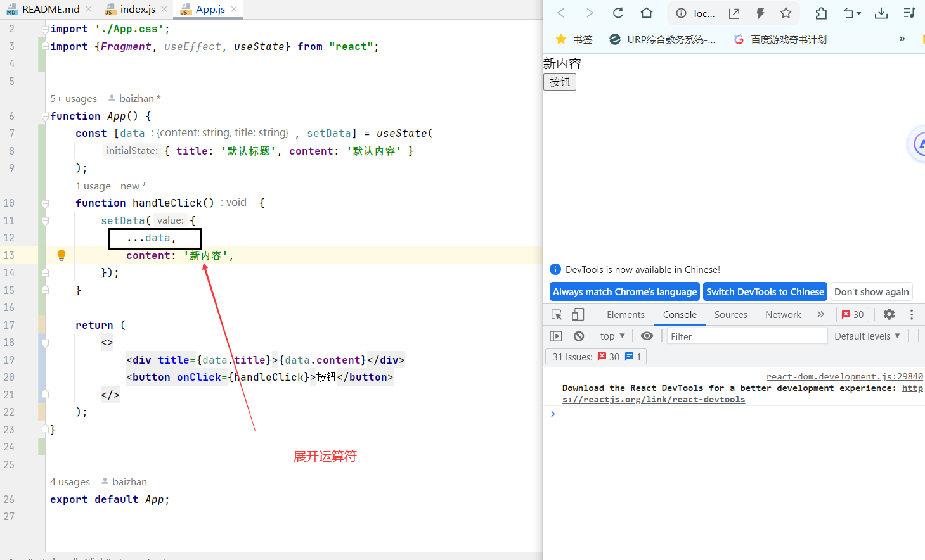This screenshot has width=925, height=560.
Task: Click the 按钮 button on the webpage
Action: pos(560,82)
